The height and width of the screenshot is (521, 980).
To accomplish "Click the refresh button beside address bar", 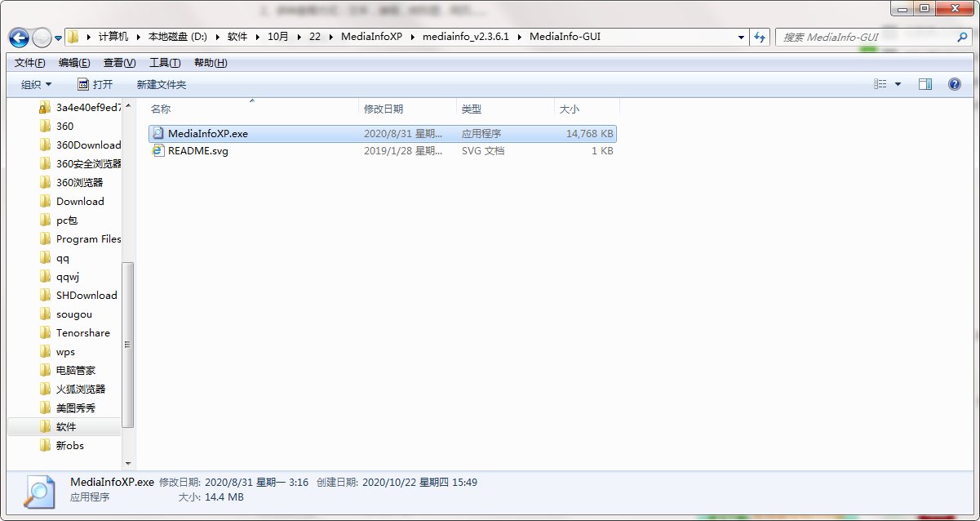I will [760, 37].
